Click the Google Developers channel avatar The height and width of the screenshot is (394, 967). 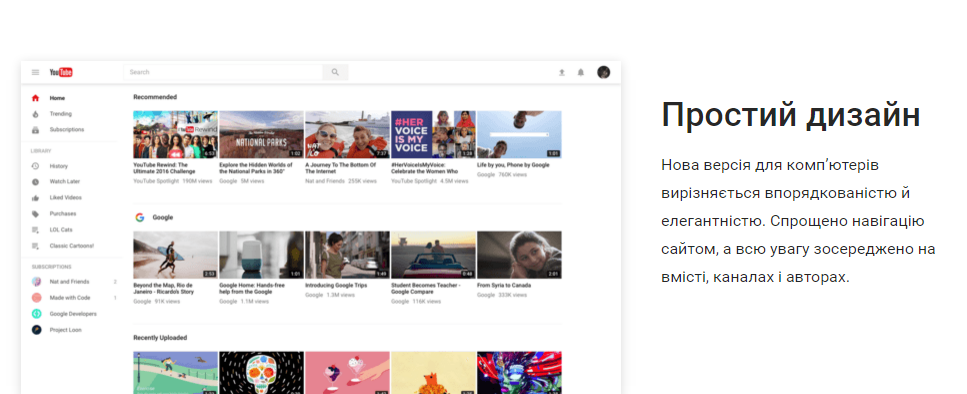[x=36, y=314]
